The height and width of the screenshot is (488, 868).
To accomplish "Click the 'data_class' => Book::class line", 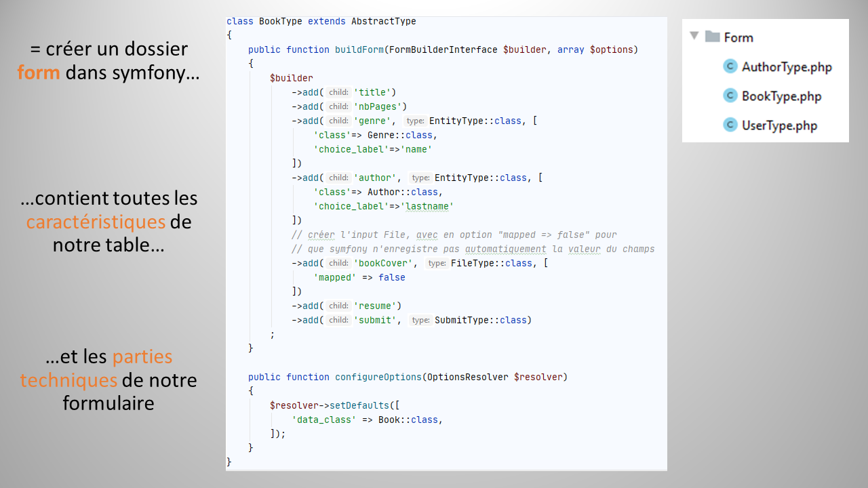I will click(367, 420).
